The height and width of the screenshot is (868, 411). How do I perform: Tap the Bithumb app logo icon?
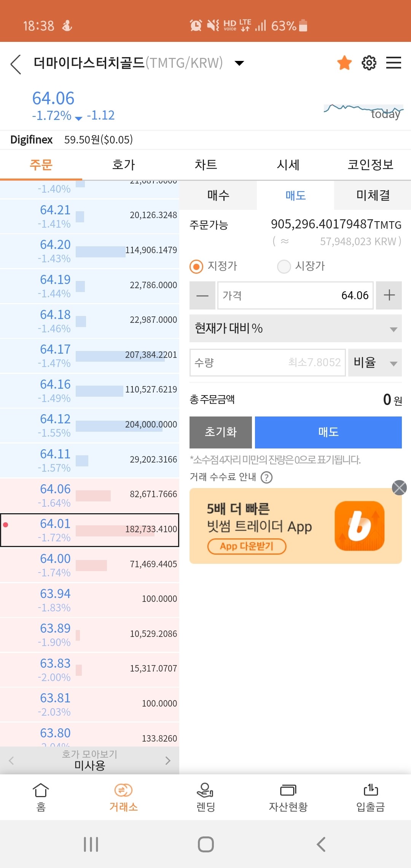pos(360,526)
